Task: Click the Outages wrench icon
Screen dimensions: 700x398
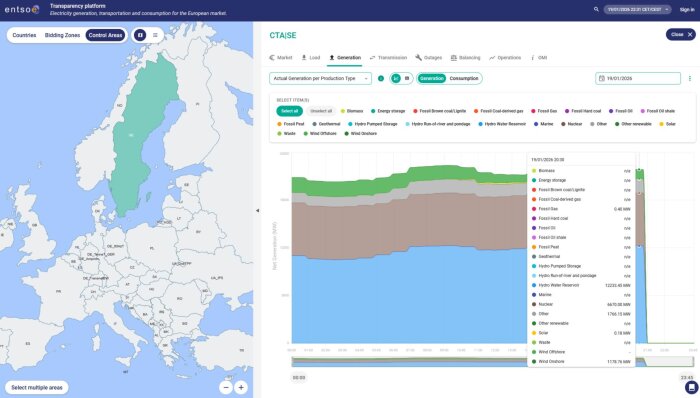Action: pyautogui.click(x=418, y=58)
